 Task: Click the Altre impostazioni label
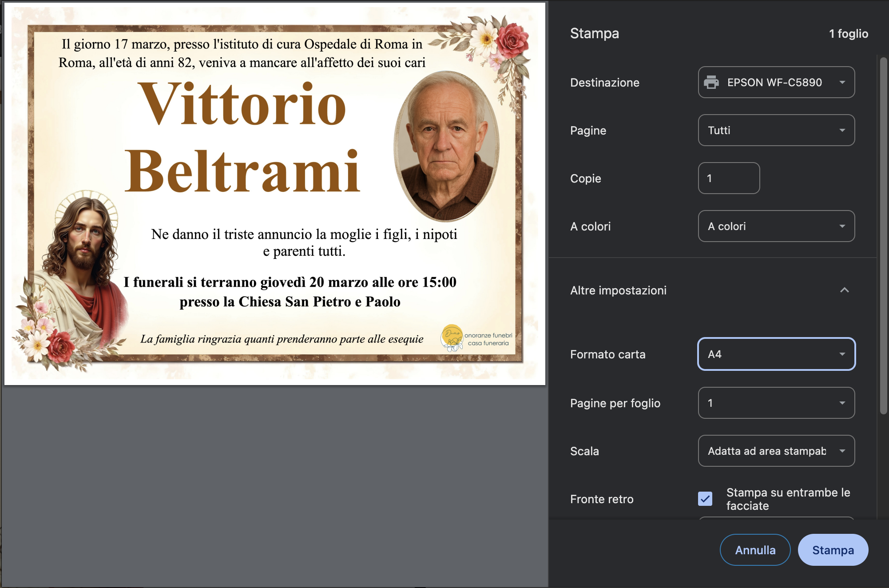tap(618, 290)
